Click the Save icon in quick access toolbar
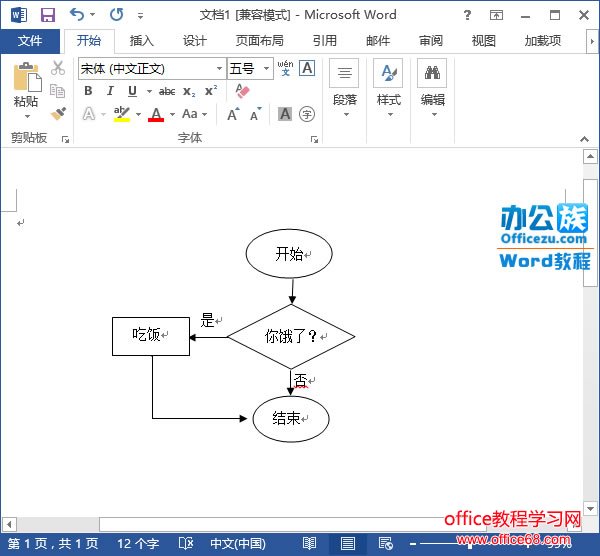 point(48,15)
